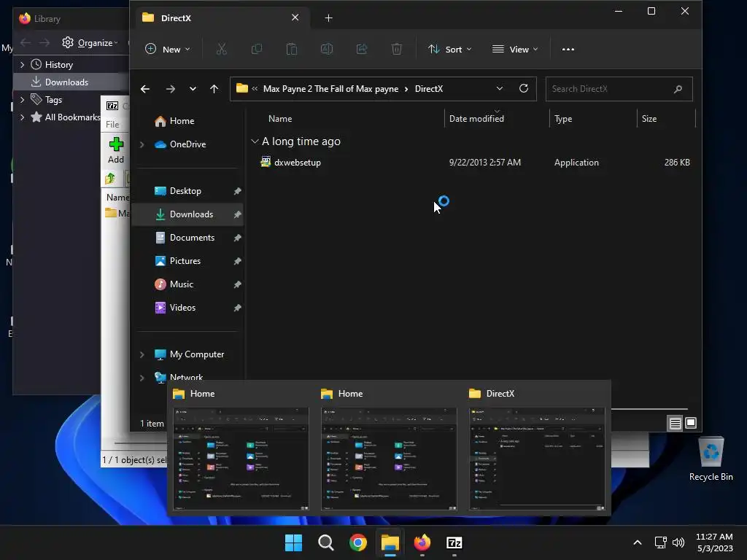Select Downloads in the Explorer navigation pane
This screenshot has width=747, height=560.
pyautogui.click(x=189, y=214)
